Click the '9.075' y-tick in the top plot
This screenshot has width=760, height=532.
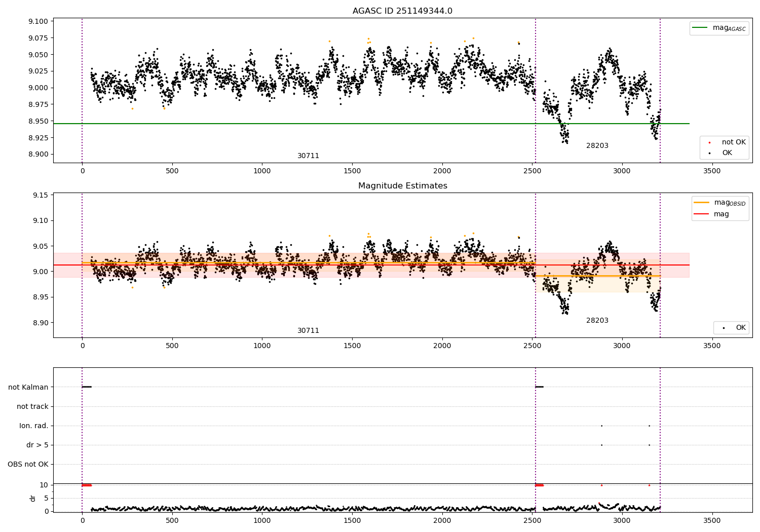tap(38, 38)
